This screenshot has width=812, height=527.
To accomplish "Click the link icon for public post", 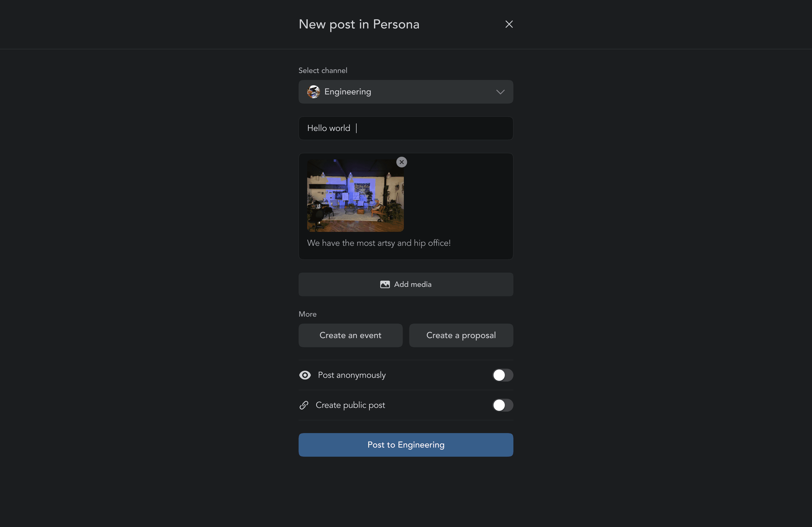I will point(304,405).
